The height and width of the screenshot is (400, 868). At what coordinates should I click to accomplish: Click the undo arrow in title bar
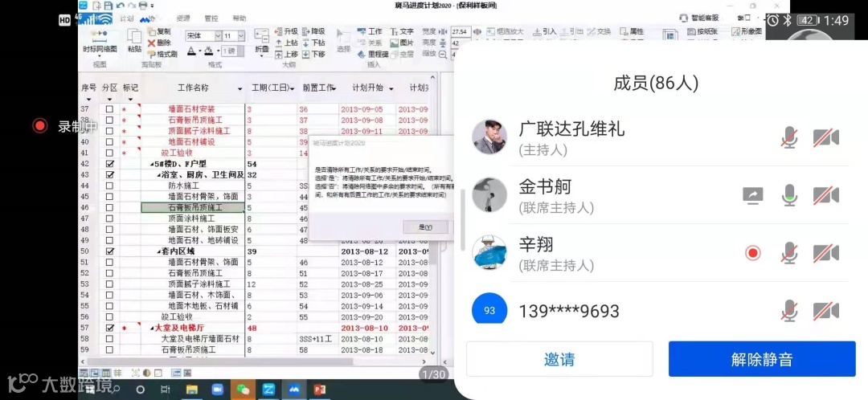(x=120, y=6)
